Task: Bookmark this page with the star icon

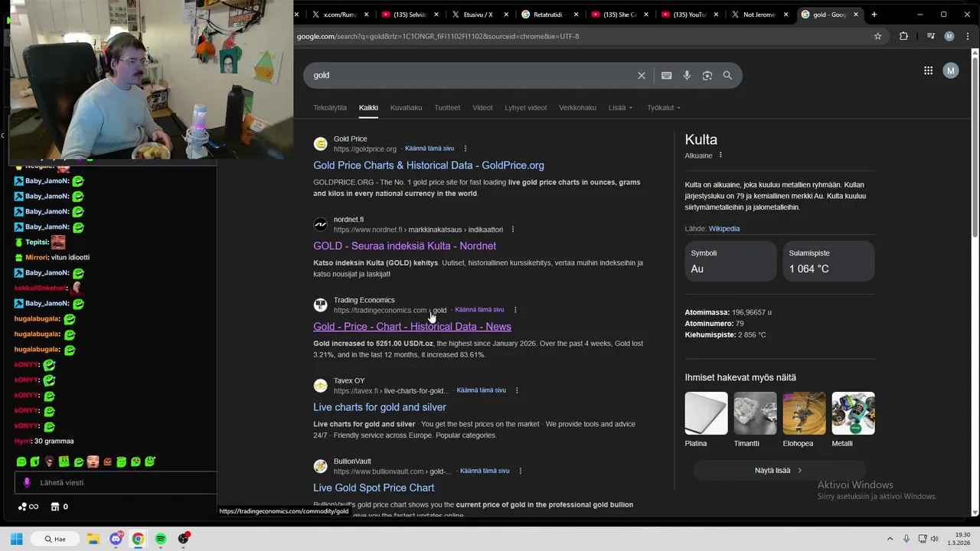Action: (x=877, y=36)
